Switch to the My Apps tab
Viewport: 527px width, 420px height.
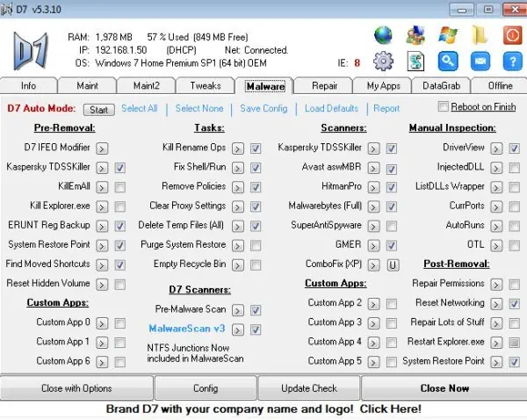pos(384,86)
